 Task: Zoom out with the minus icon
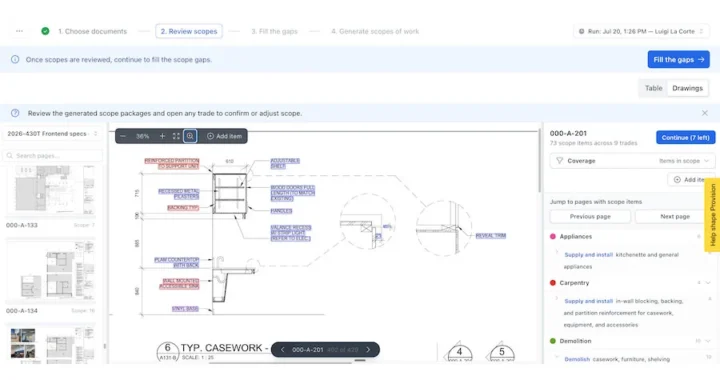[123, 136]
